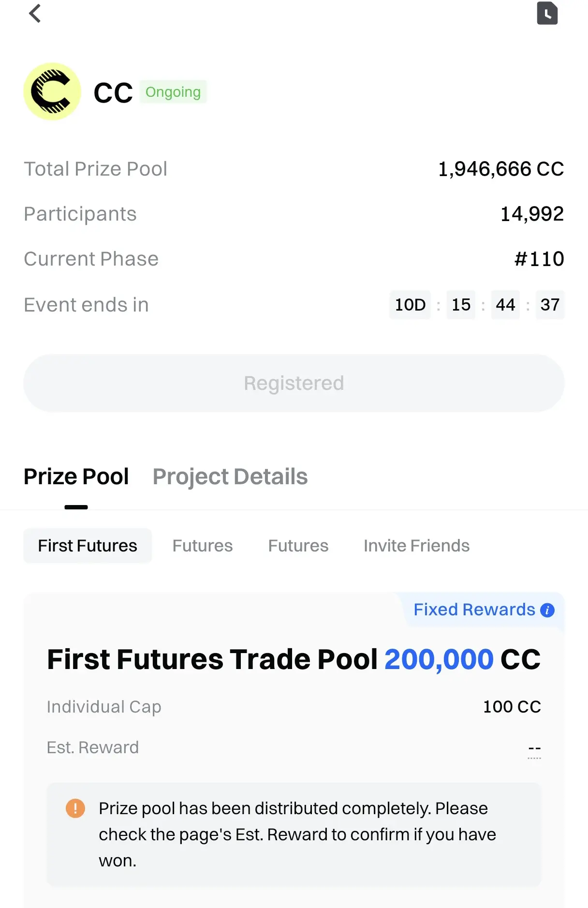Tap the CC token logo
The width and height of the screenshot is (588, 908).
(x=52, y=91)
